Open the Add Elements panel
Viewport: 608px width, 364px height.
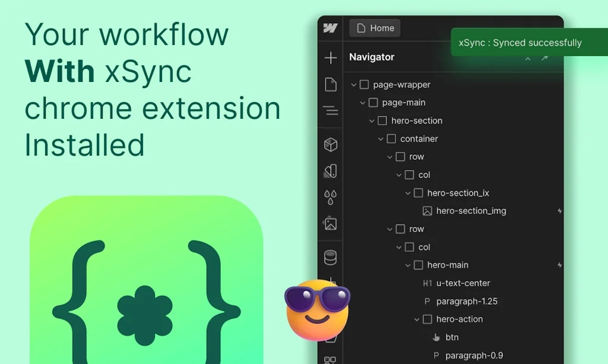331,58
